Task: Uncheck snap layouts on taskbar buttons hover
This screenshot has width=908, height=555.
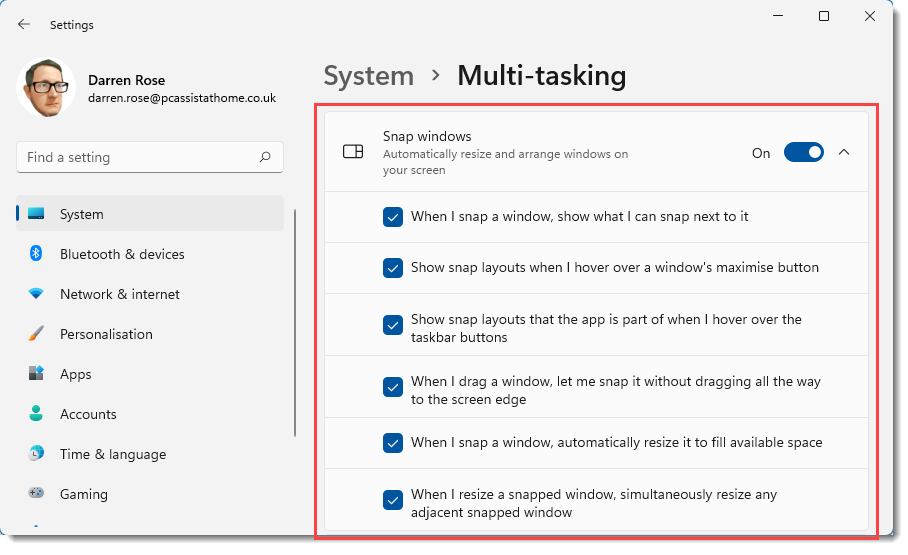Action: click(x=393, y=325)
